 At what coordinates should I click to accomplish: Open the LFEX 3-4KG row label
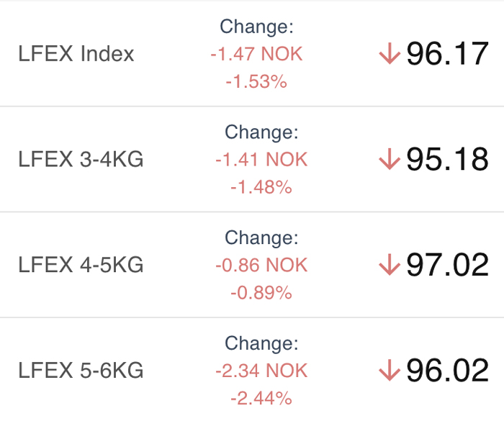(x=81, y=159)
